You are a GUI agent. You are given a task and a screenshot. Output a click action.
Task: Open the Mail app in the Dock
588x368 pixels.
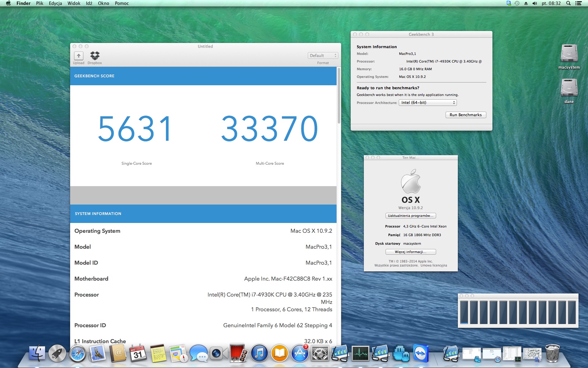(x=98, y=353)
